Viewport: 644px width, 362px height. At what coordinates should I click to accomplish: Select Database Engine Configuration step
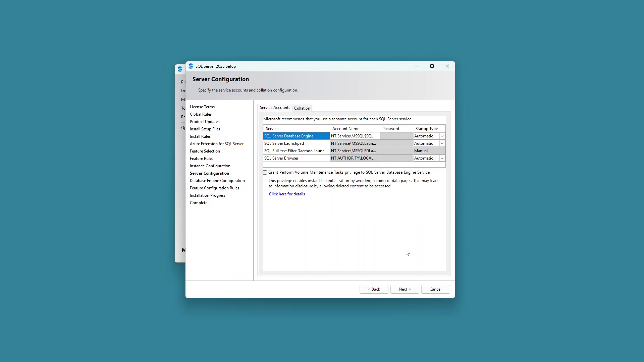(x=217, y=181)
